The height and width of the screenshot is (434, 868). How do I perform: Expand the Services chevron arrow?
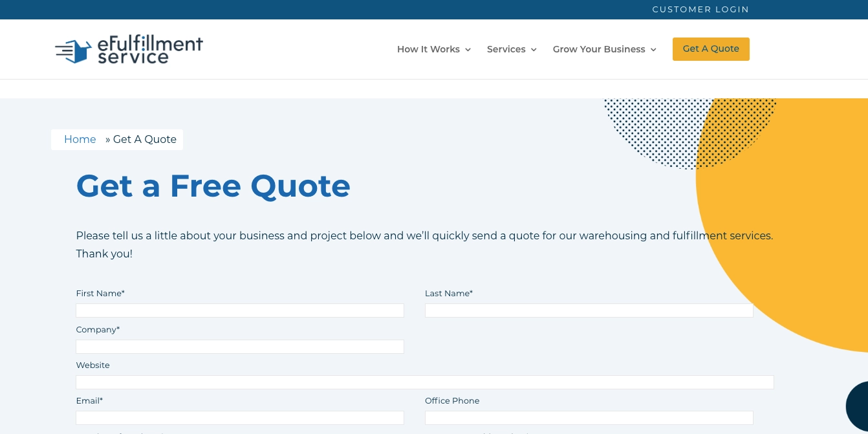click(534, 50)
